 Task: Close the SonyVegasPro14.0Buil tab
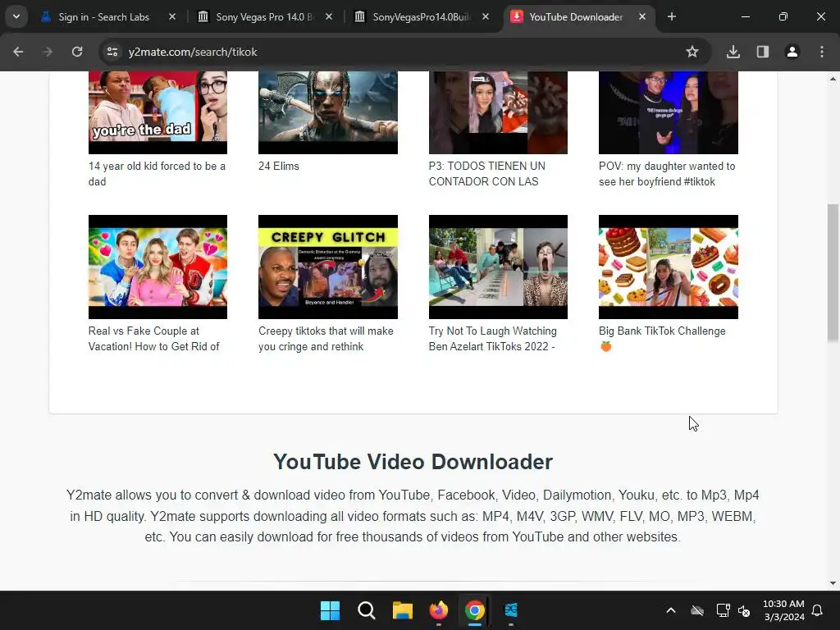click(486, 16)
